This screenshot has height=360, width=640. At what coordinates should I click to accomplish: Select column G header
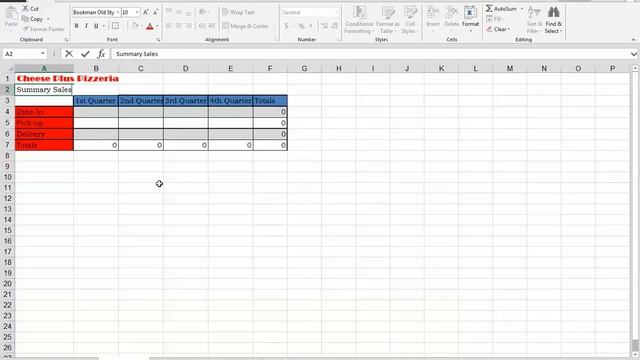coord(304,69)
